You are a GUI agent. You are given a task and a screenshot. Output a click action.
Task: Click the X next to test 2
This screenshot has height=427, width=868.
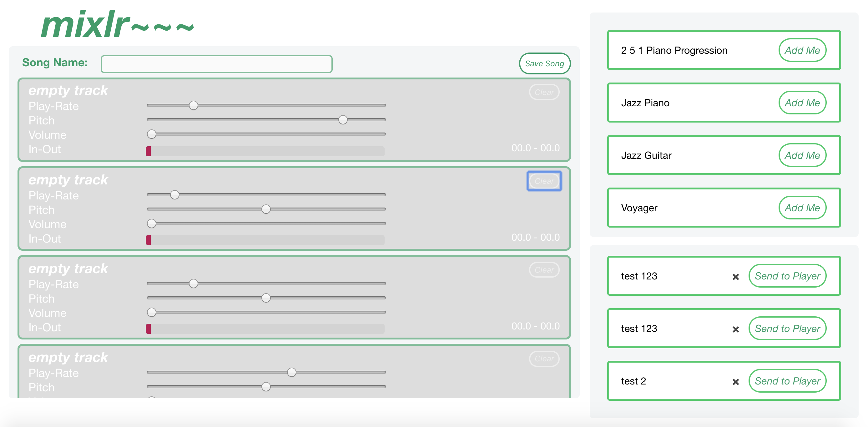[735, 382]
